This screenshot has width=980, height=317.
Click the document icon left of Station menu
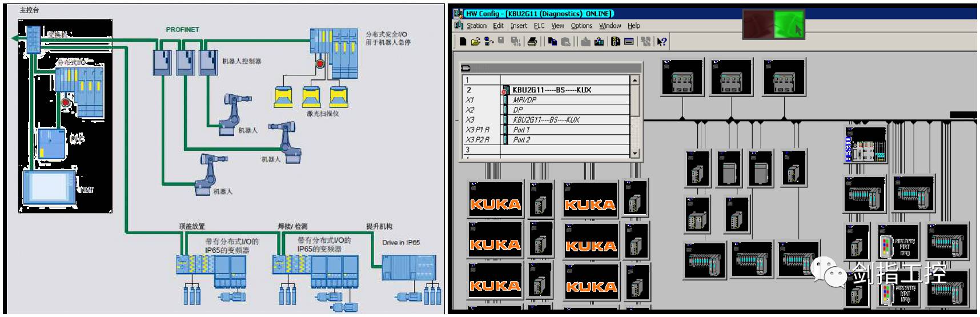(x=459, y=25)
